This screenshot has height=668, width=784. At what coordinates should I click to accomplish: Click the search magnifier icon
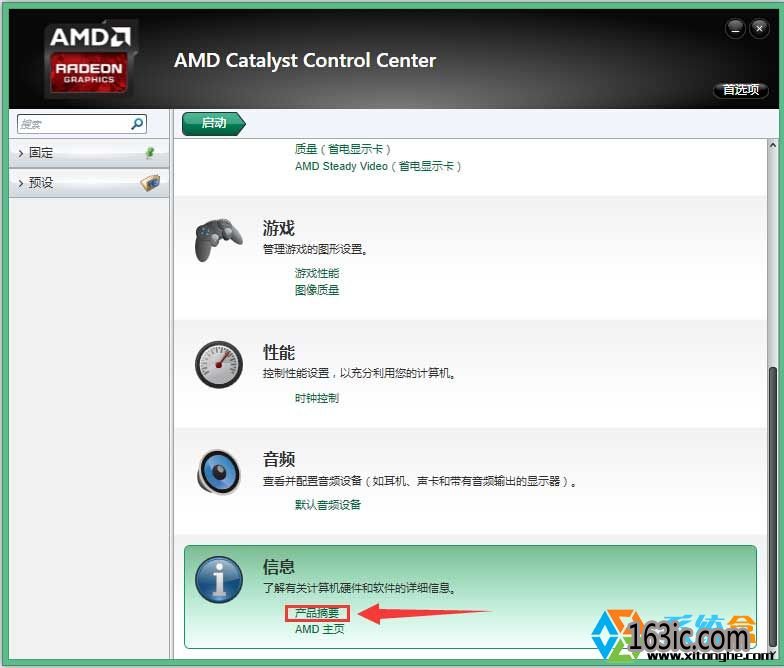pyautogui.click(x=136, y=124)
